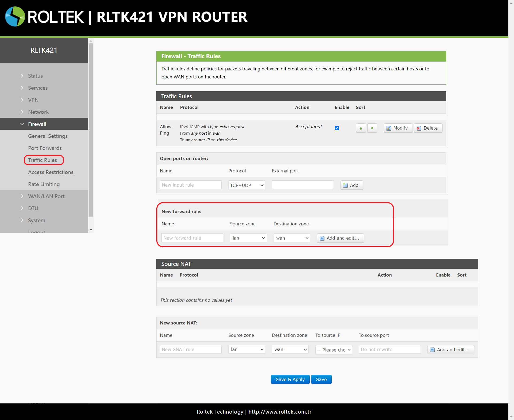This screenshot has height=420, width=514.
Task: Click Add and edit for forward rule
Action: pos(340,238)
